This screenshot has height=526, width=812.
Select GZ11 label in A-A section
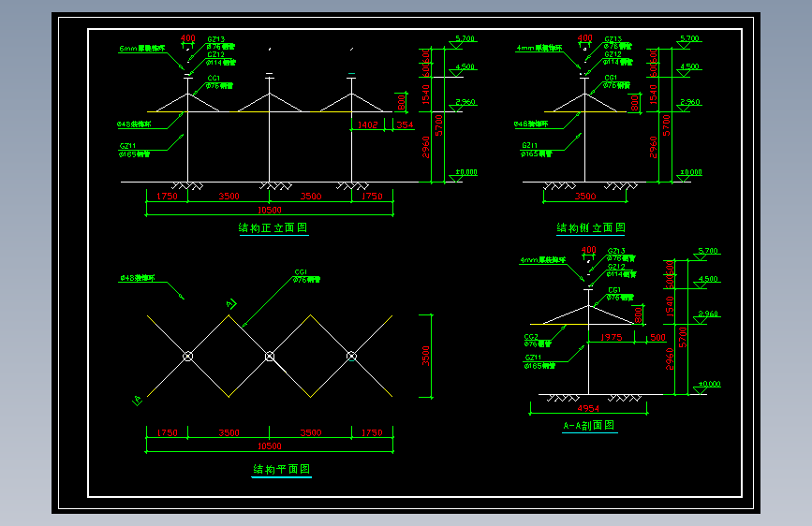[x=533, y=358]
